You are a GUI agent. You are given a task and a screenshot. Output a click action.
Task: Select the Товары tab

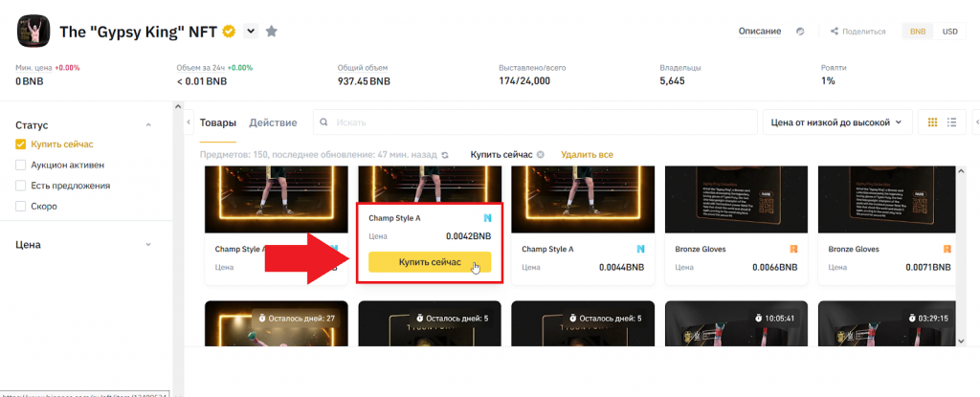coord(218,122)
